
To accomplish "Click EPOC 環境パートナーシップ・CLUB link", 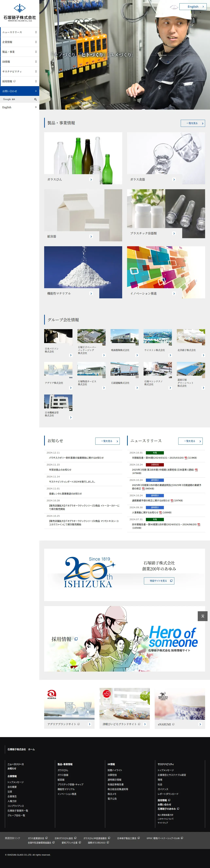I will [163, 838].
